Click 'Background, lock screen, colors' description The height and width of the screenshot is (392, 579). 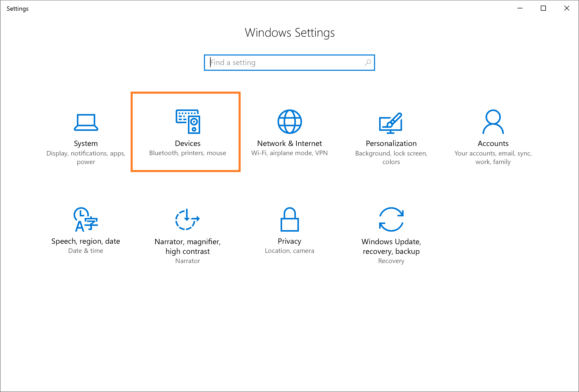pos(391,158)
